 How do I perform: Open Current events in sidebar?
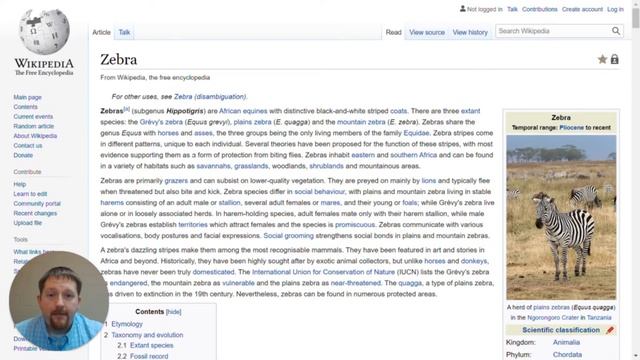pos(33,117)
